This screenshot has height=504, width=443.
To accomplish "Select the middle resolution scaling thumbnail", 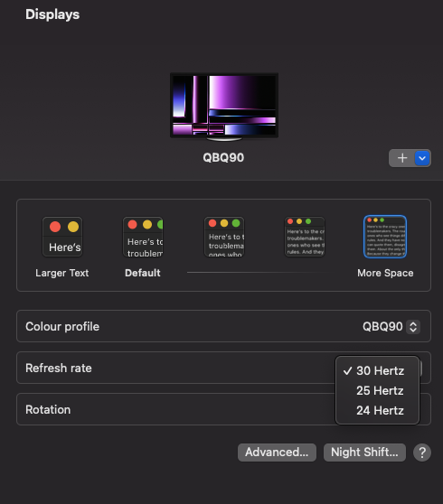I will pos(224,237).
